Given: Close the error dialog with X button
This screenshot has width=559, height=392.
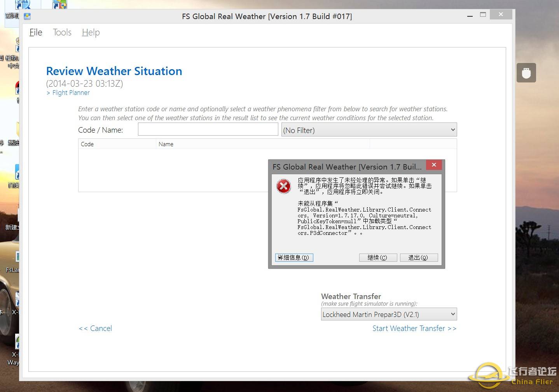Looking at the screenshot, I should coord(434,165).
